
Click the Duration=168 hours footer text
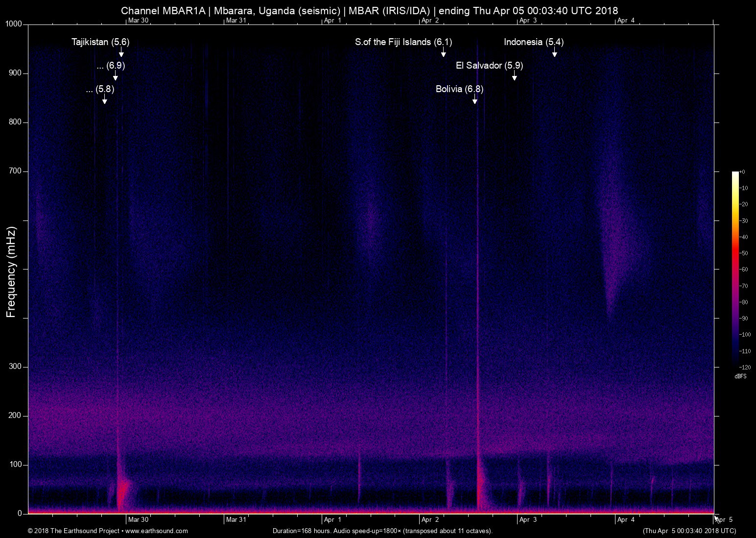coord(382,531)
